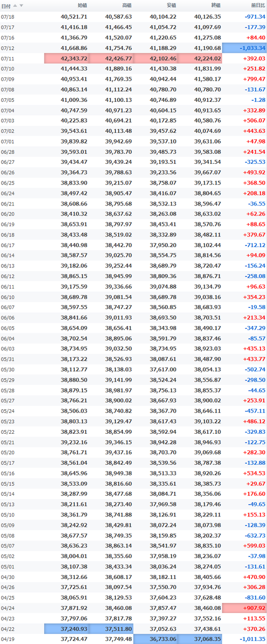Click the 前日比 column header
The image size is (267, 644).
click(257, 5)
